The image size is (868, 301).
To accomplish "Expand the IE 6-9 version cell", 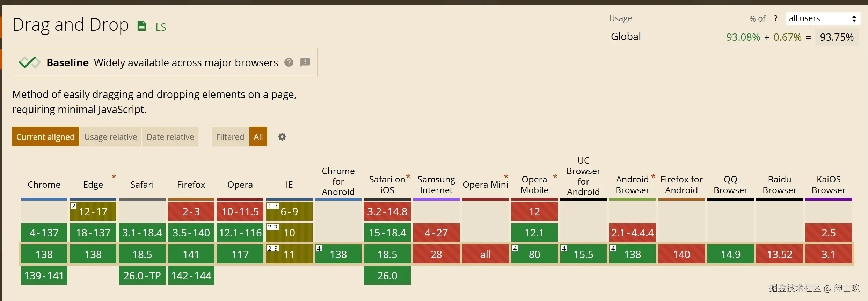I will click(289, 211).
